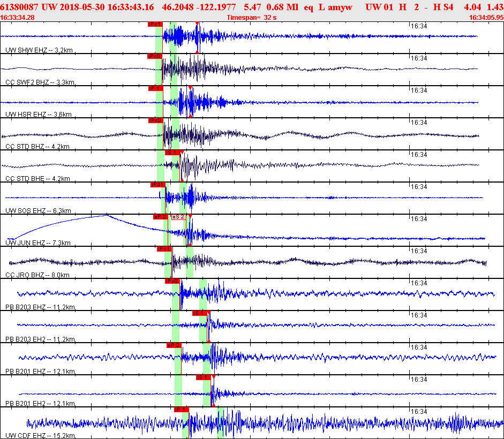Click the eP 2 pick flag on B201 EHZ

[x=174, y=345]
